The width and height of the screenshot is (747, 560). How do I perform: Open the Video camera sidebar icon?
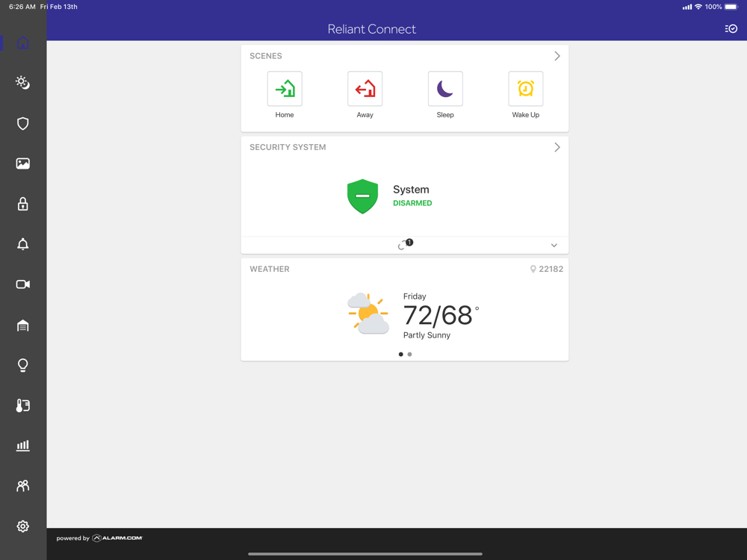click(23, 284)
